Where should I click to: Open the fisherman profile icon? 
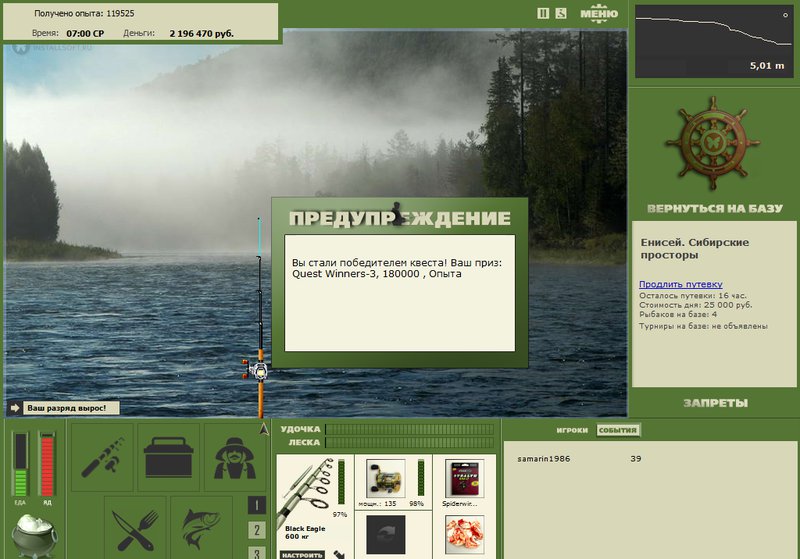click(235, 457)
